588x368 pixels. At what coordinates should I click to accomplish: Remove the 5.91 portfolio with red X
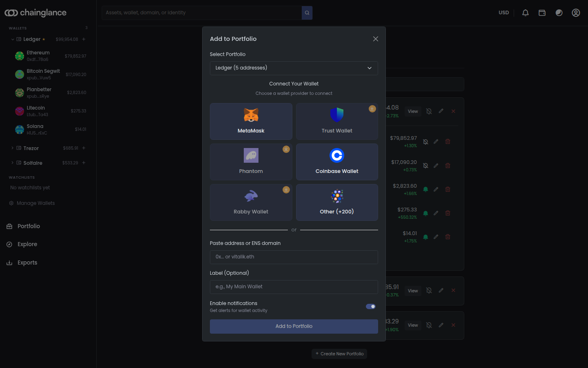[x=453, y=290]
